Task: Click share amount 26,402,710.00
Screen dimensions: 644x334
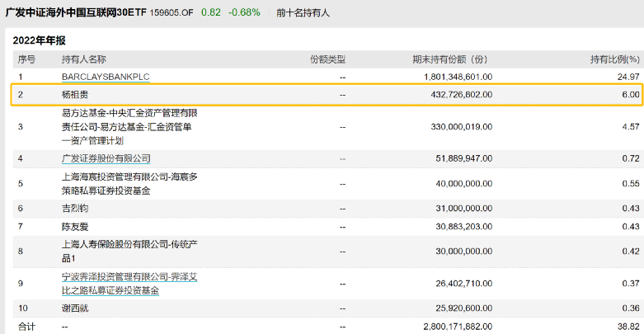Action: click(x=463, y=284)
